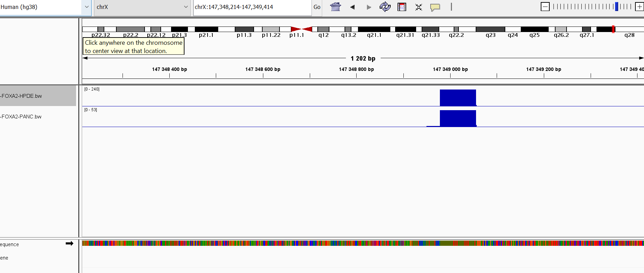Click the red centromere on the ideogram

click(302, 29)
